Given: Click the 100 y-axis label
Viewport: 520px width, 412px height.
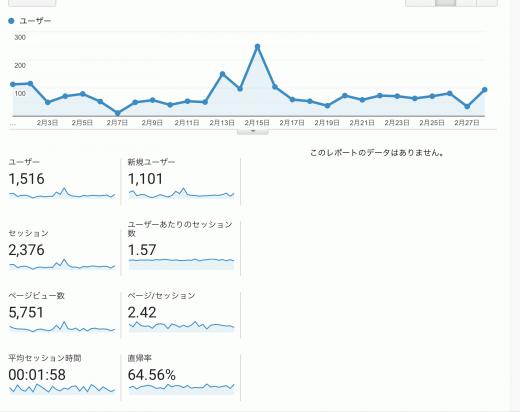Looking at the screenshot, I should (x=20, y=93).
